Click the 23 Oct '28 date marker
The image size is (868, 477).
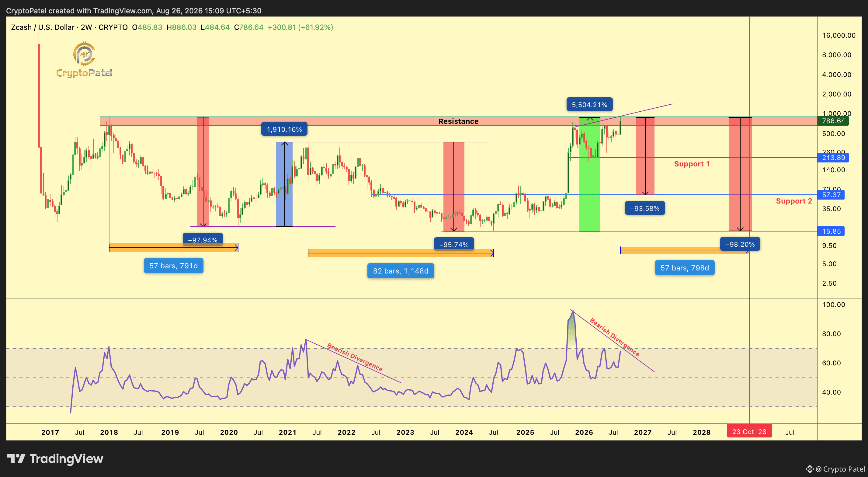pyautogui.click(x=749, y=432)
